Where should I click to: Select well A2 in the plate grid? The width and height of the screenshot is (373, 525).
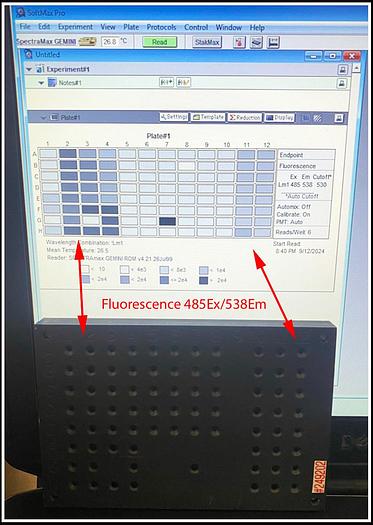tap(68, 154)
